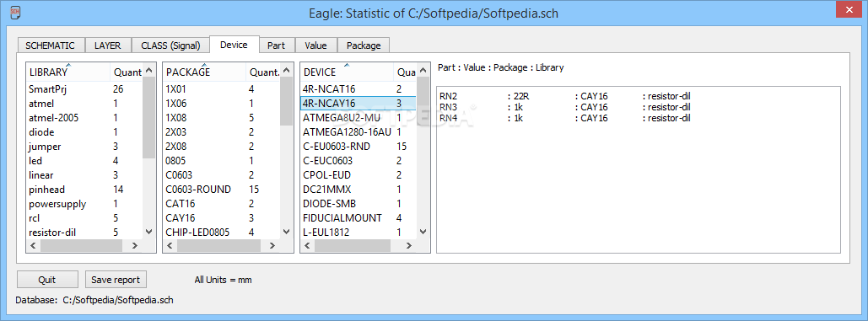Click Qua column header in DEVICE list
Image resolution: width=868 pixels, height=321 pixels.
click(x=405, y=72)
